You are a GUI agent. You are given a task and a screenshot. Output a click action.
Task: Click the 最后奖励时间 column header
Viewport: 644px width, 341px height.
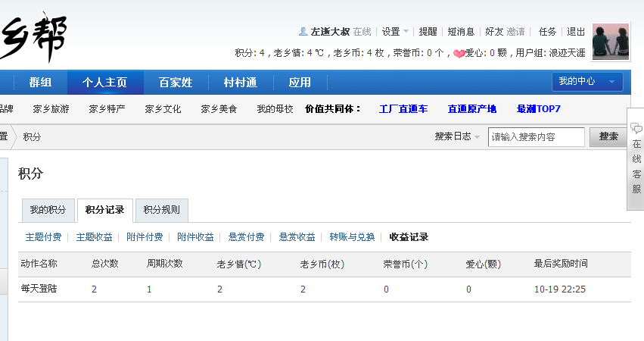pyautogui.click(x=561, y=264)
